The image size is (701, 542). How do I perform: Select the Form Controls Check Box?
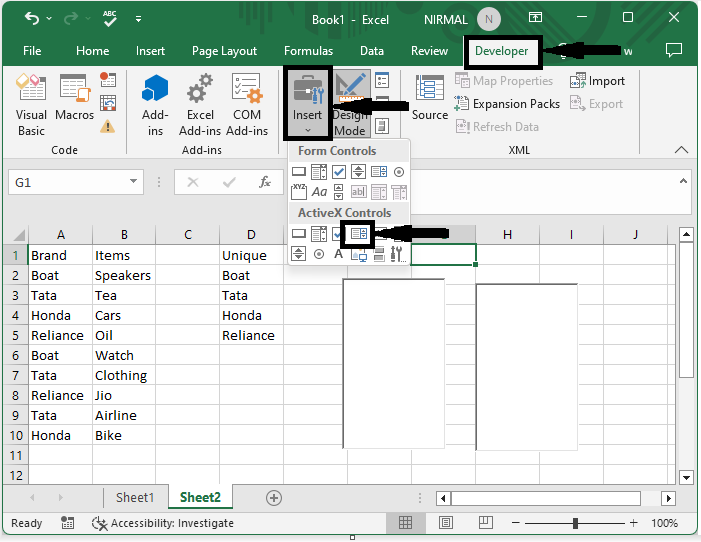coord(339,172)
